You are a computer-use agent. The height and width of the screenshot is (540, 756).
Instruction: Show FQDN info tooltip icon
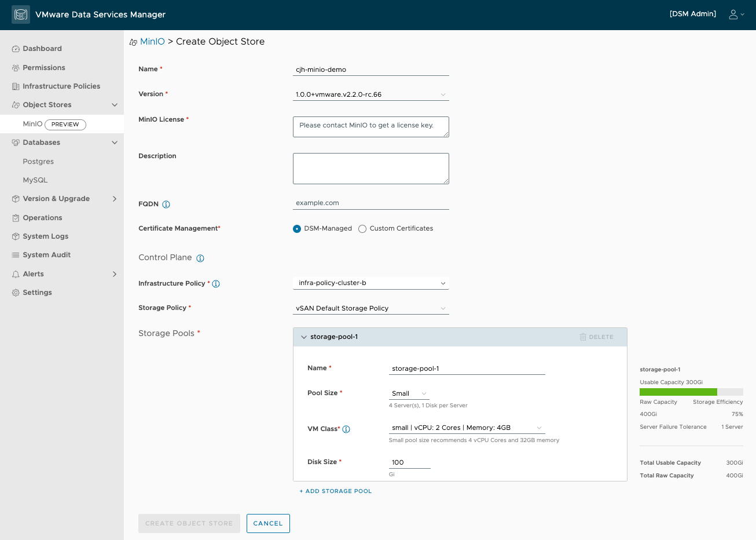[x=166, y=205]
